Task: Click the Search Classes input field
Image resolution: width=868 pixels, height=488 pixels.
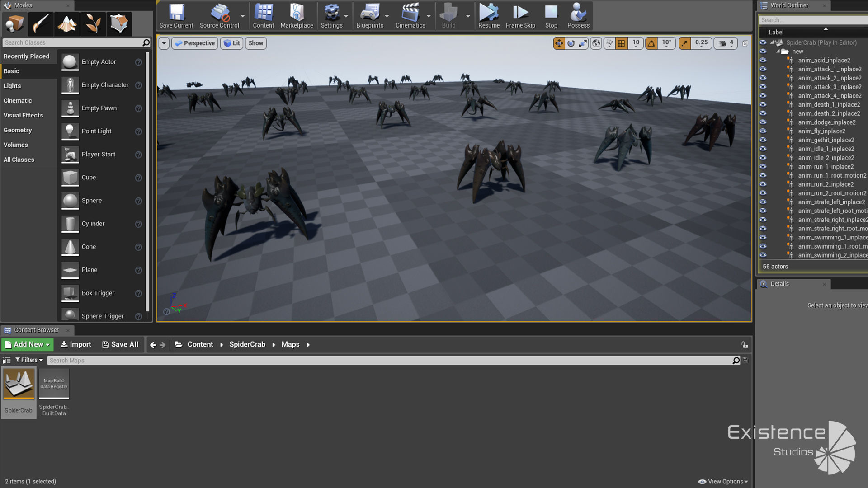Action: pyautogui.click(x=72, y=42)
